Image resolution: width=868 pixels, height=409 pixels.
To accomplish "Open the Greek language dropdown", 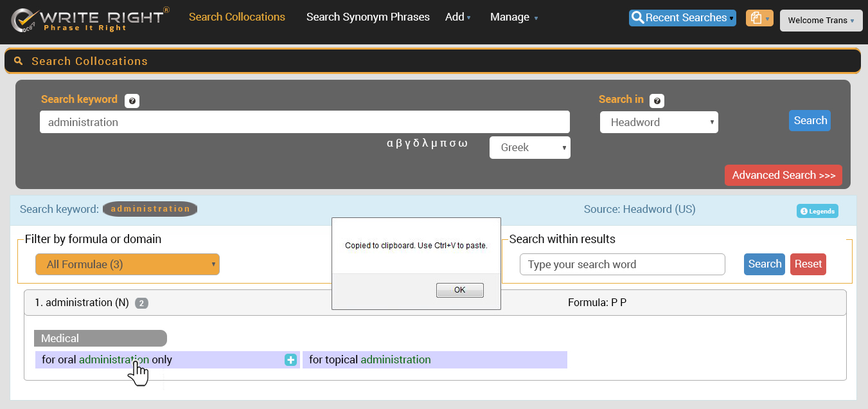I will [x=529, y=147].
